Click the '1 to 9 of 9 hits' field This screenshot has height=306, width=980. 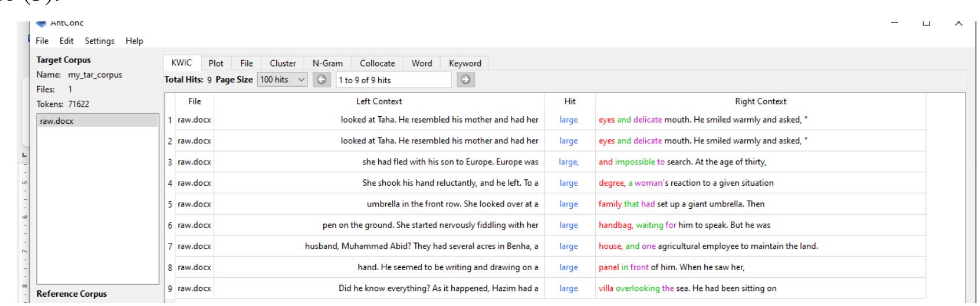pos(393,80)
